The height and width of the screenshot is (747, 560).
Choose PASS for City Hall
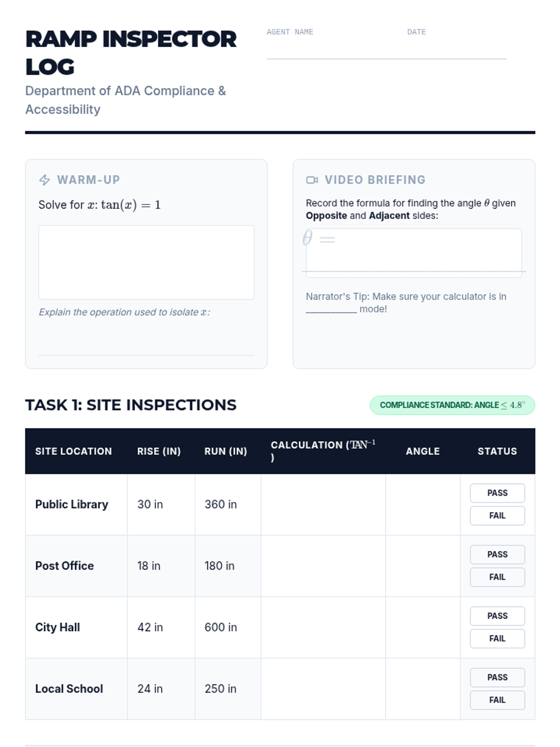click(x=497, y=616)
